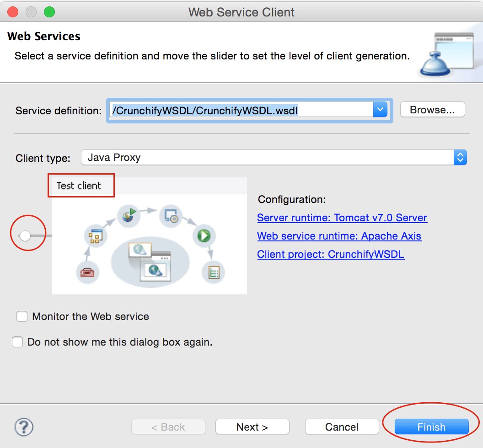Click the red assemble toolbox icon
Image resolution: width=483 pixels, height=448 pixels.
[87, 272]
